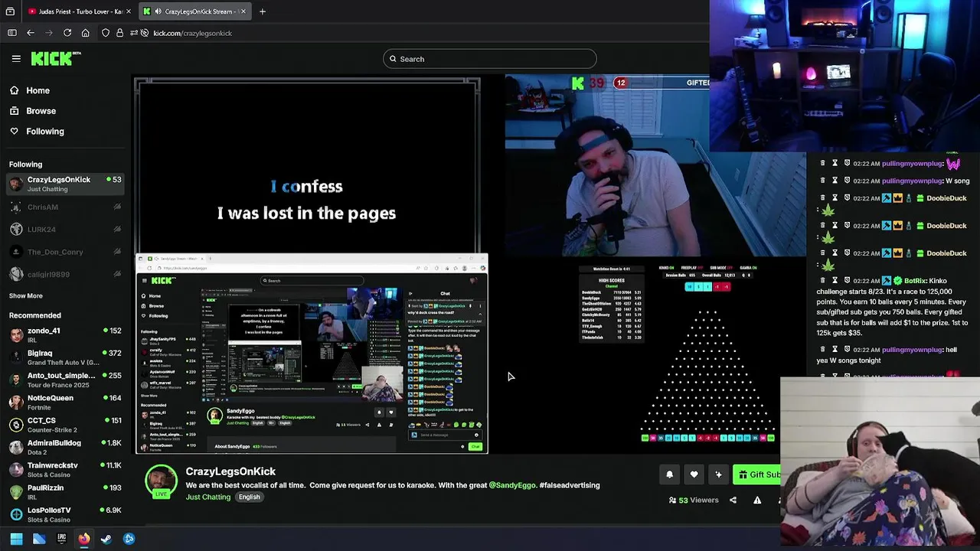
Task: Open ChrisAM channel in Following list
Action: tap(65, 207)
